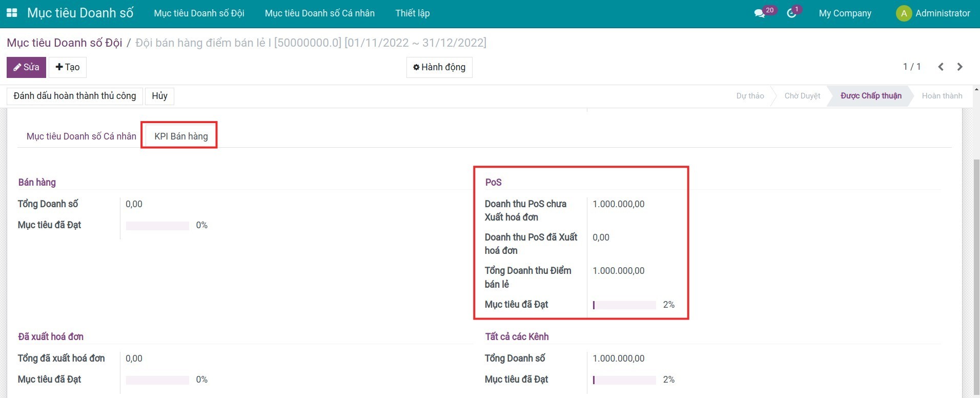The height and width of the screenshot is (398, 980).
Task: Open Mục tiêu Doanh số Cá nhân menu
Action: 319,13
